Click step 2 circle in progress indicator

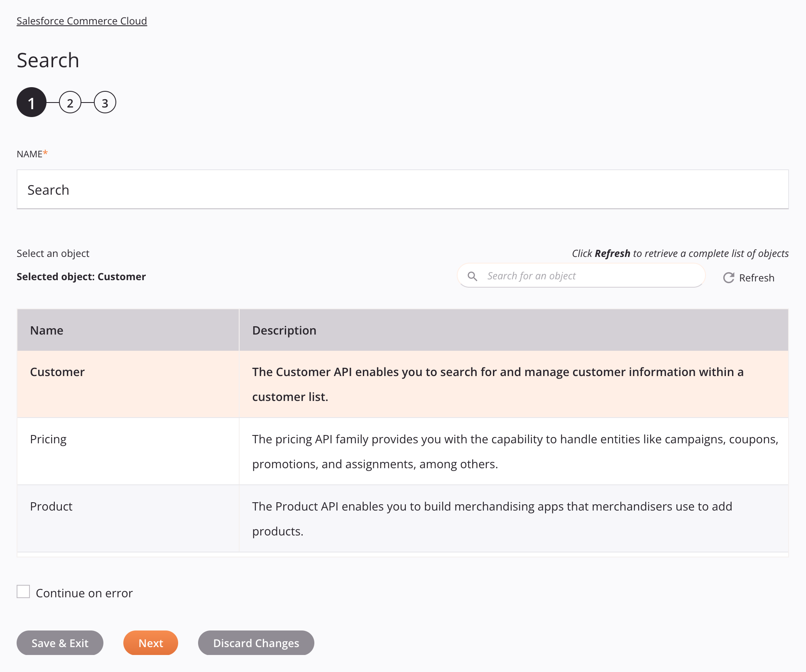70,103
